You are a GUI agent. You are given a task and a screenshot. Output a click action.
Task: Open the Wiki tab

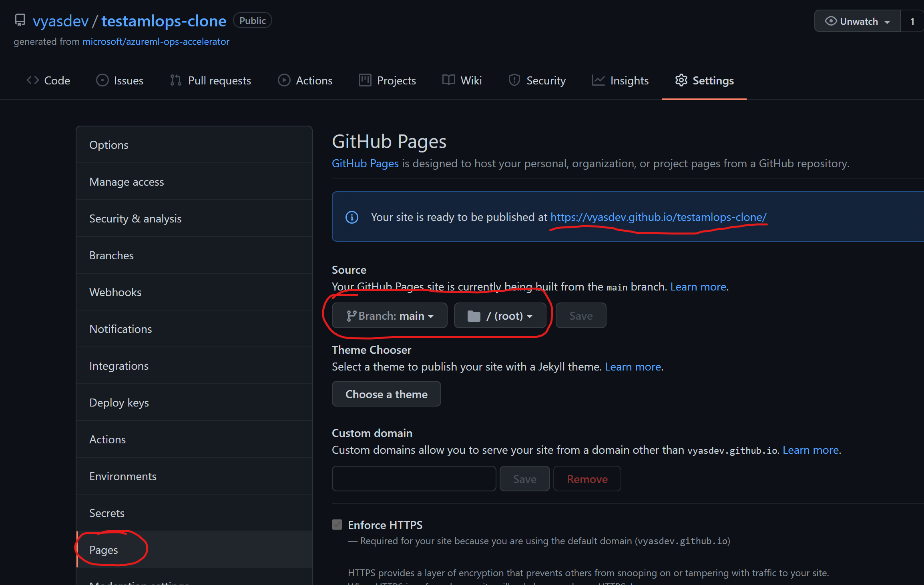[462, 80]
